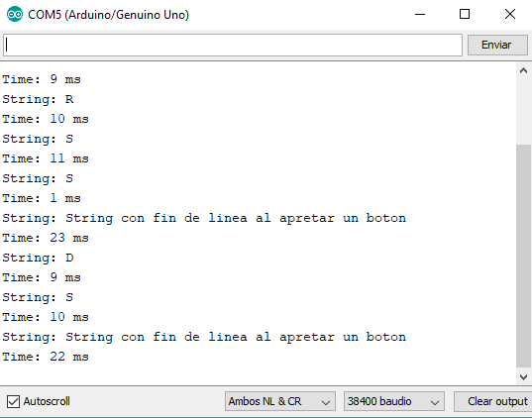The height and width of the screenshot is (418, 532).
Task: Disable the Autoscroll checkbox
Action: [13, 402]
